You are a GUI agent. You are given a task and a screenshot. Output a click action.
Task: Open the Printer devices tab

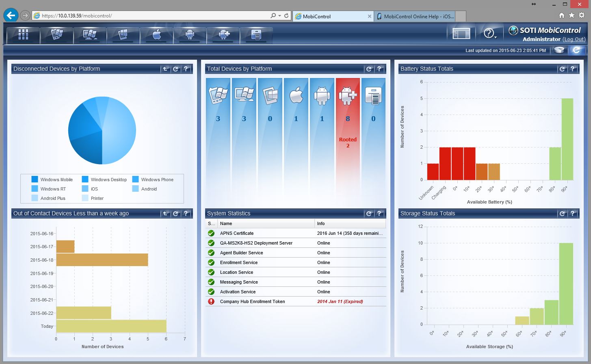coord(256,35)
